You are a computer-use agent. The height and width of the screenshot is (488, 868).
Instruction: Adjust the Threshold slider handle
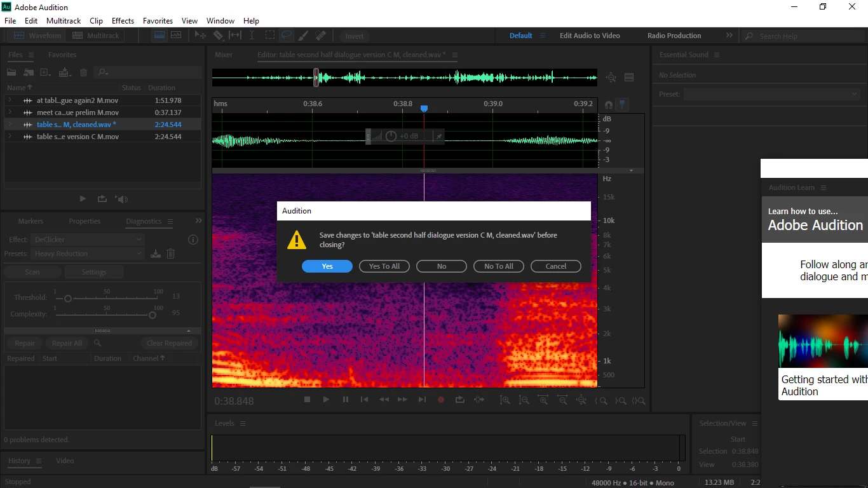tap(67, 299)
